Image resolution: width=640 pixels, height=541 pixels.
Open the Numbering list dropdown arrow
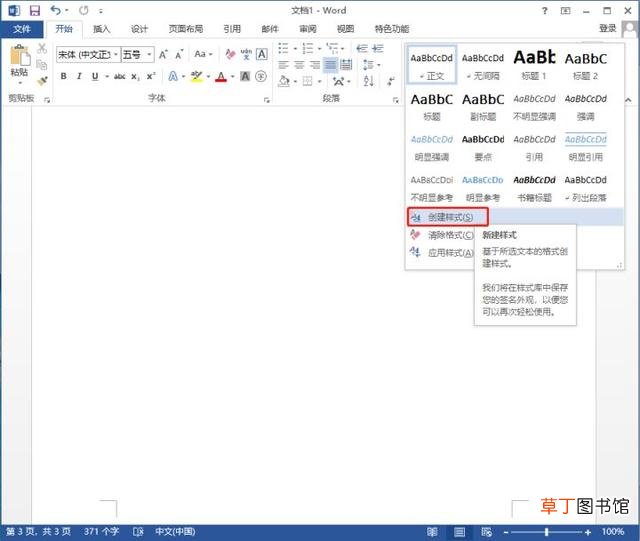tap(320, 49)
